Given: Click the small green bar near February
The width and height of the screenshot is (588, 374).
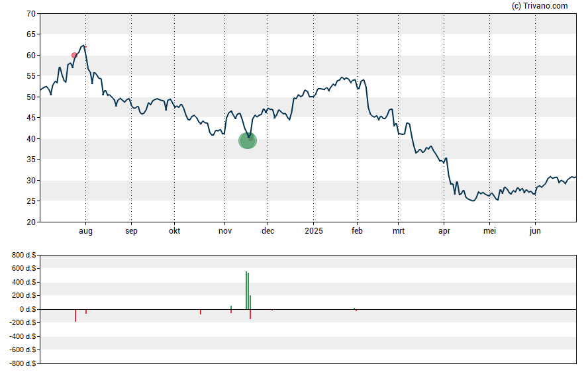Looking at the screenshot, I should click(354, 308).
